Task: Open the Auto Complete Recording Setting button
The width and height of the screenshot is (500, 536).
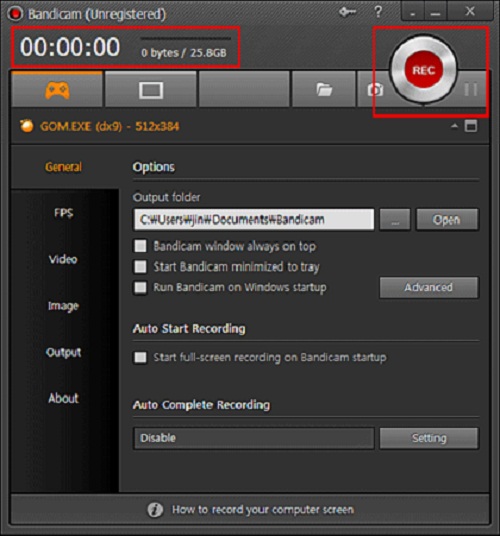Action: [429, 438]
